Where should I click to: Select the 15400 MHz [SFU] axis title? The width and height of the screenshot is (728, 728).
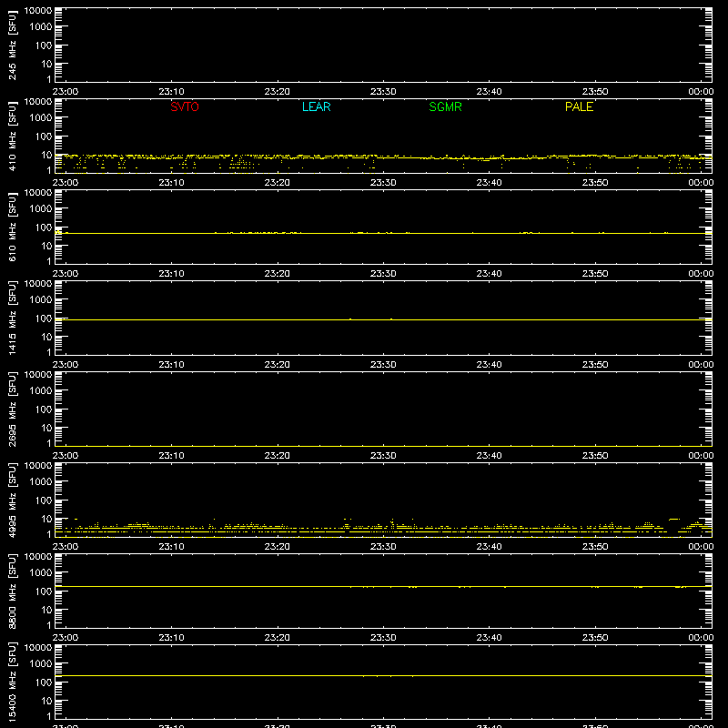pyautogui.click(x=13, y=682)
